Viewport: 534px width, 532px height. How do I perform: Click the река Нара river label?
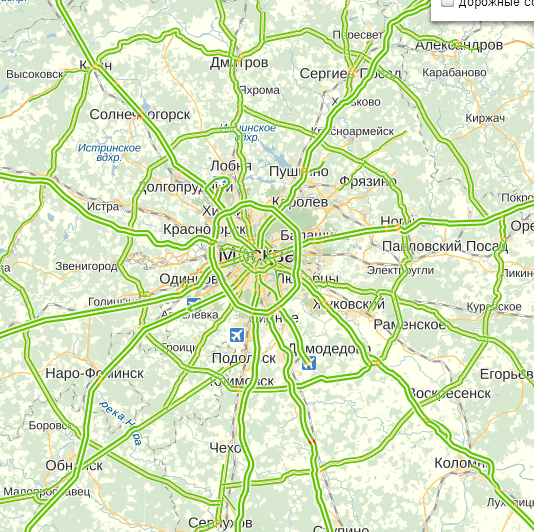tap(121, 423)
